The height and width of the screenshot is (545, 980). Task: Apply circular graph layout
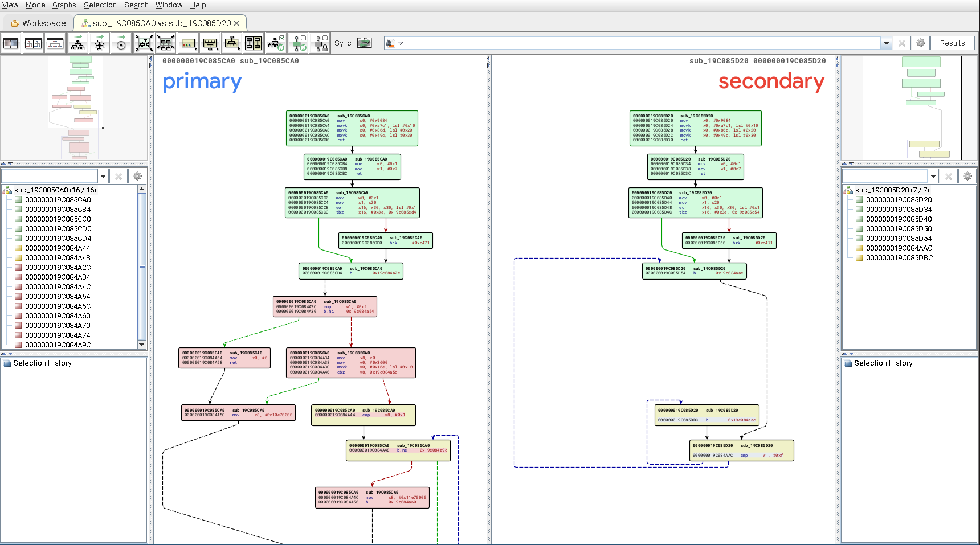point(121,43)
